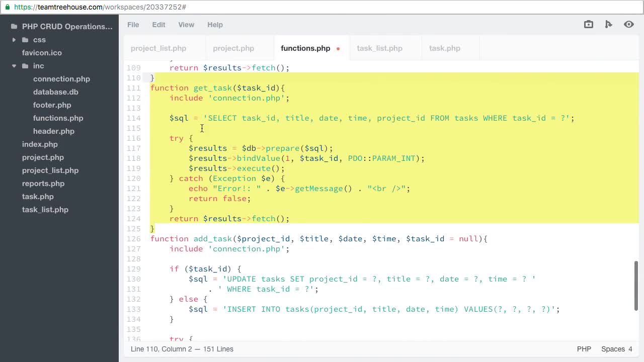This screenshot has width=644, height=362.
Task: Click line number 126 in gutter
Action: (x=133, y=239)
